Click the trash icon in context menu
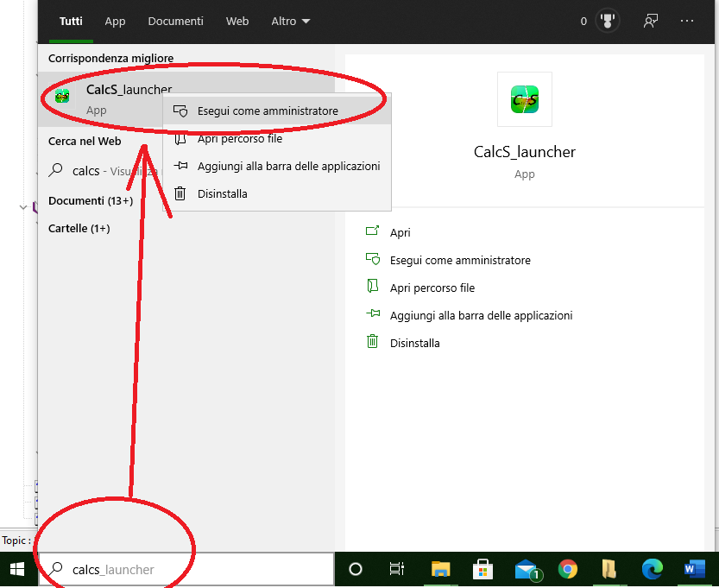 point(180,193)
